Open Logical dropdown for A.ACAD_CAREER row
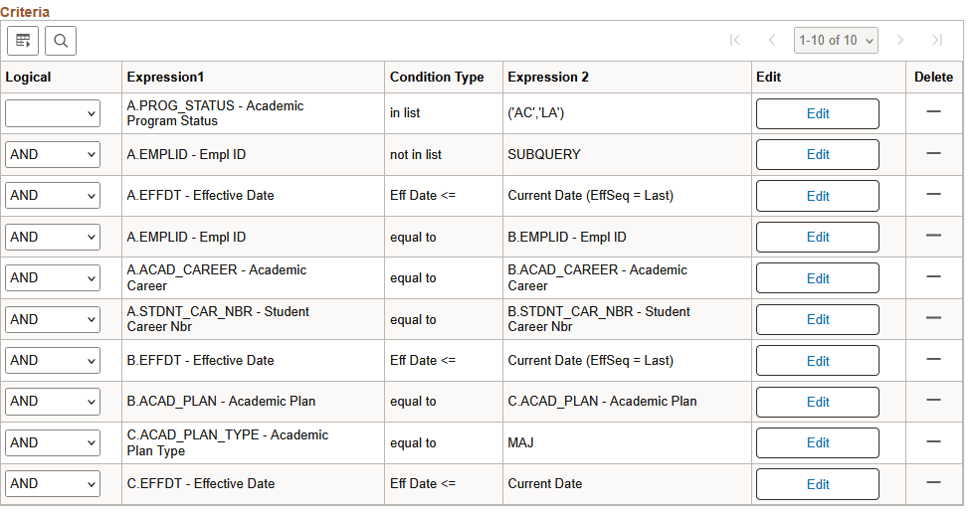This screenshot has height=514, width=980. pyautogui.click(x=53, y=278)
